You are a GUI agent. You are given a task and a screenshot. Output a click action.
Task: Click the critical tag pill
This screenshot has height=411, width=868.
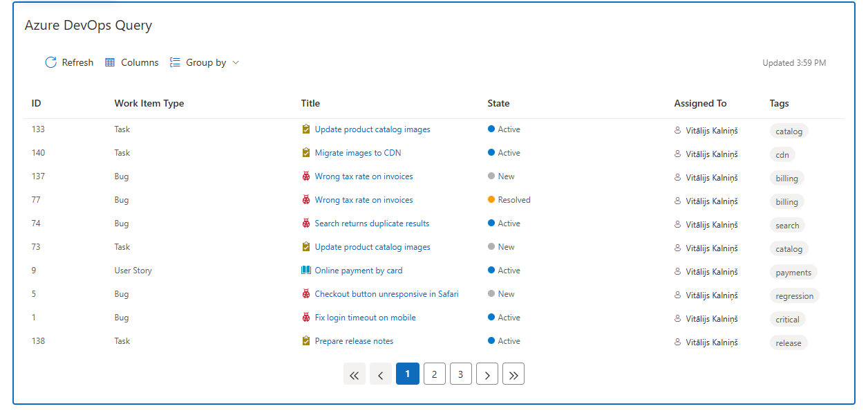click(x=788, y=320)
